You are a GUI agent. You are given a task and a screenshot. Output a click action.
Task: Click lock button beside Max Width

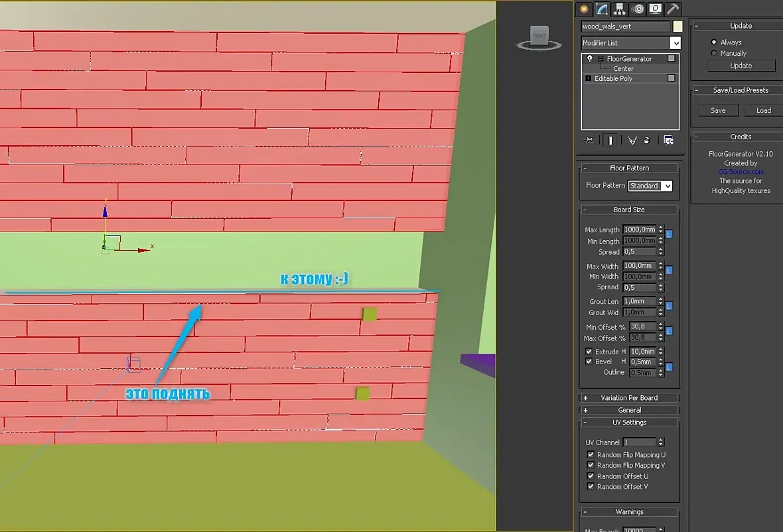coord(669,271)
